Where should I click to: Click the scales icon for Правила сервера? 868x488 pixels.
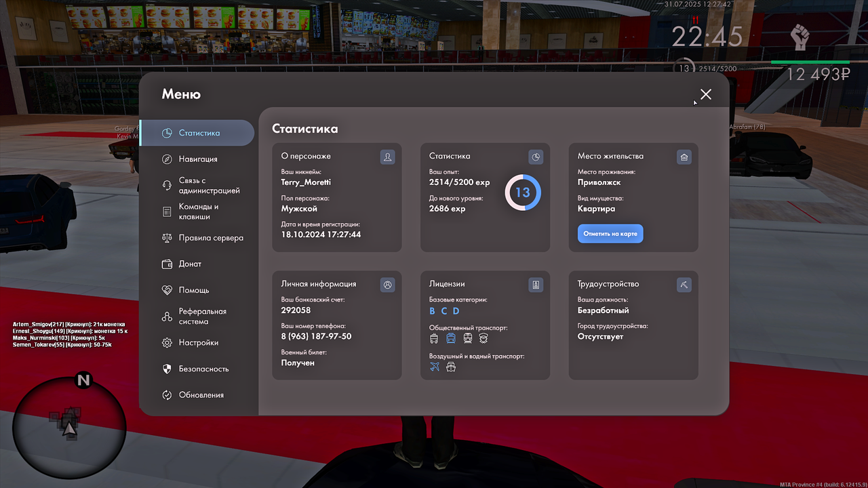point(167,238)
